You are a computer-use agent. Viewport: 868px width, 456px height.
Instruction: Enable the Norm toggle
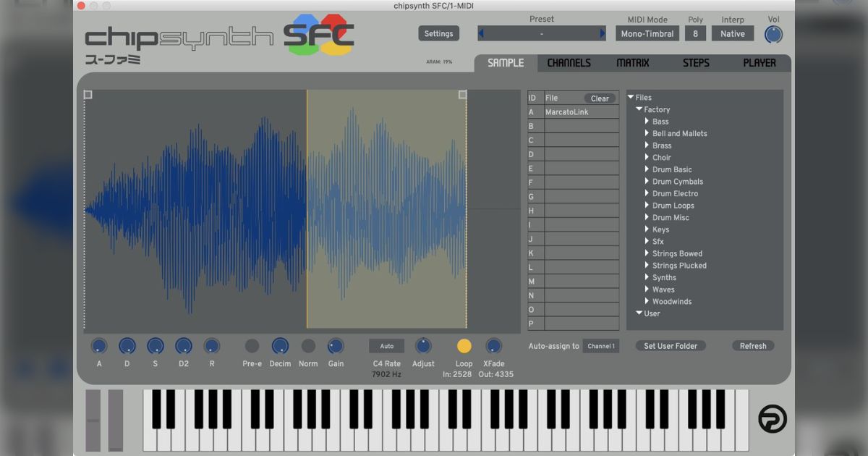[308, 346]
